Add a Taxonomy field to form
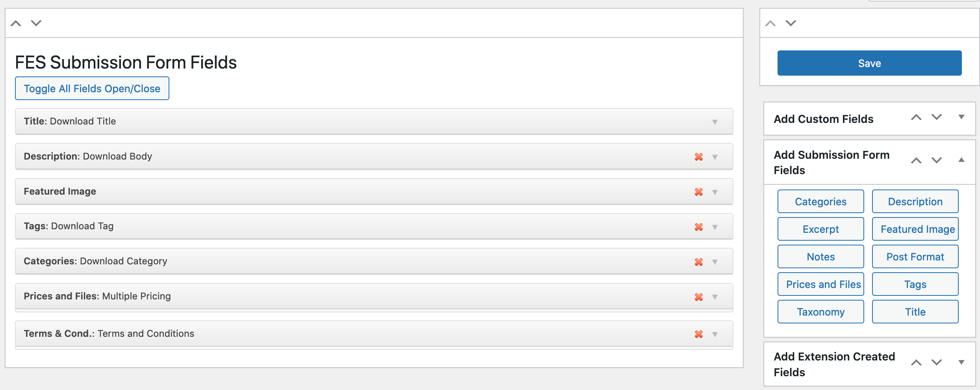 [x=821, y=312]
